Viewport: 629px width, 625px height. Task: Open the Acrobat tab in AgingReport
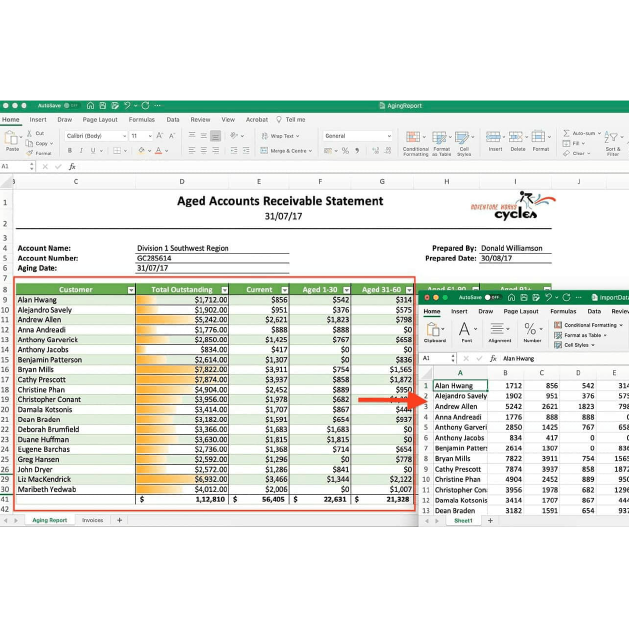(x=257, y=120)
